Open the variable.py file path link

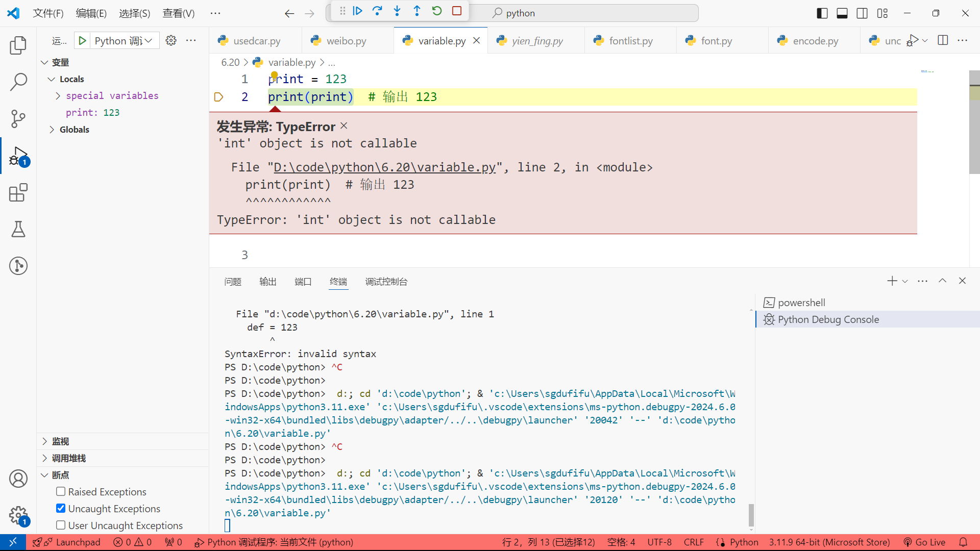click(x=384, y=167)
